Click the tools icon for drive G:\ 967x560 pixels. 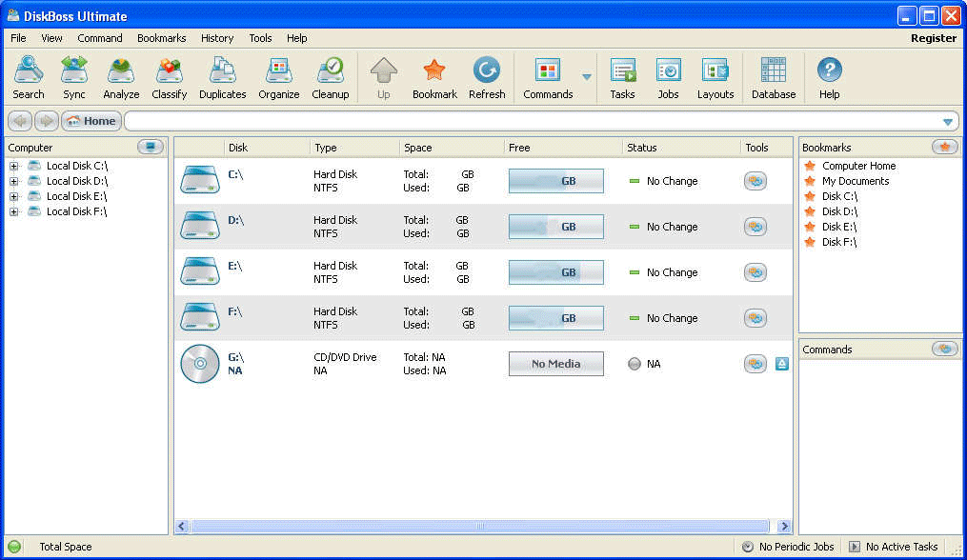click(755, 363)
